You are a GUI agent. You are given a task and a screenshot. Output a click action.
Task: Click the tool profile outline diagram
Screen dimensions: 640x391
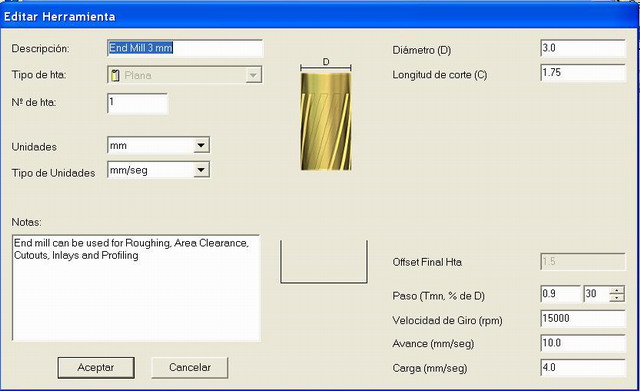[x=324, y=262]
